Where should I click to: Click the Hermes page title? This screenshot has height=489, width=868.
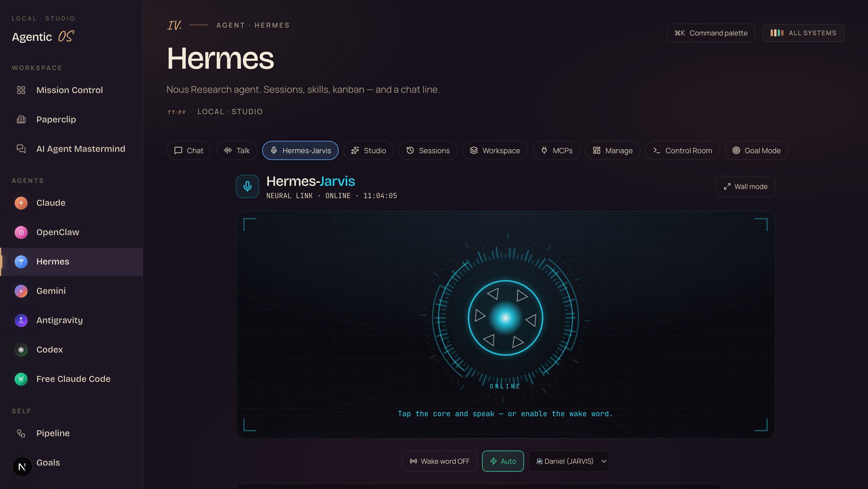point(220,58)
